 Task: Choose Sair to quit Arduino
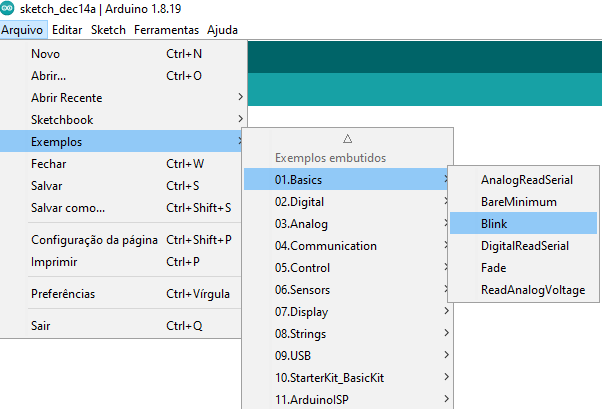121,326
